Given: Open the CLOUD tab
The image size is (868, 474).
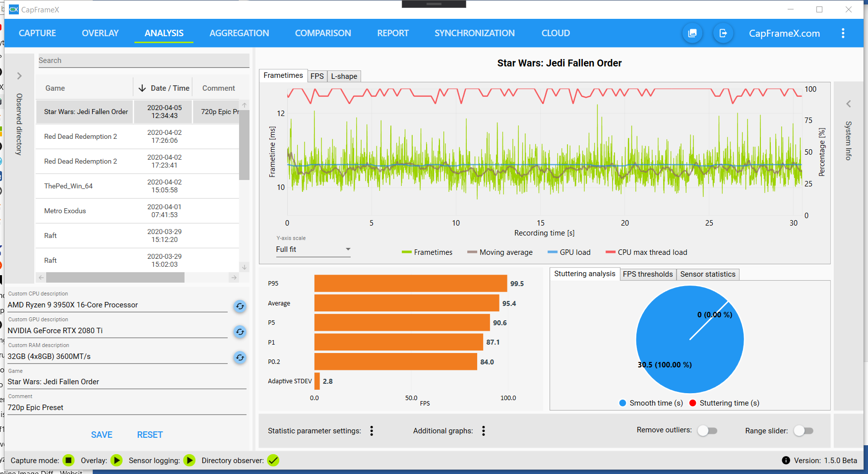Looking at the screenshot, I should pos(556,33).
